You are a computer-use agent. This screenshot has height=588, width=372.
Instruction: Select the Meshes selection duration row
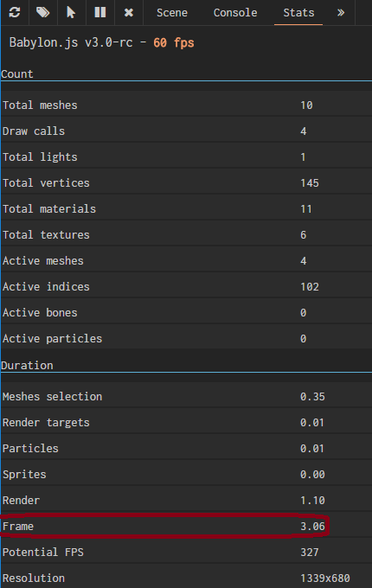coord(186,396)
